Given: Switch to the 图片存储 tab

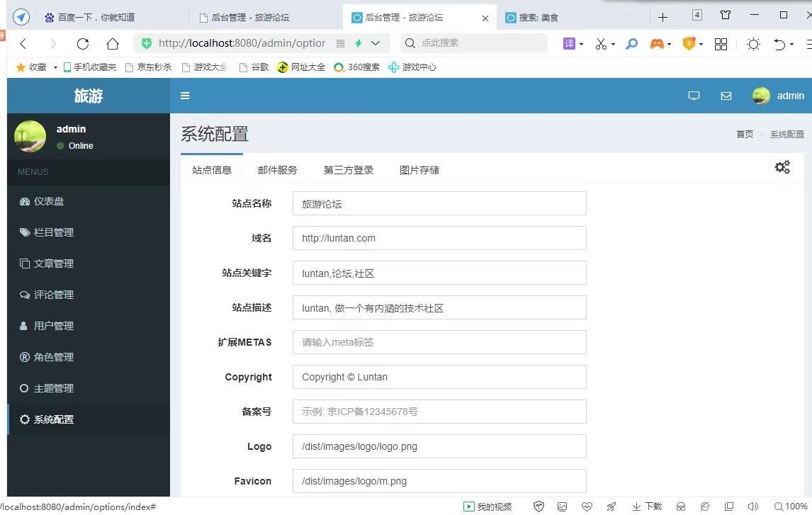Looking at the screenshot, I should [x=419, y=170].
